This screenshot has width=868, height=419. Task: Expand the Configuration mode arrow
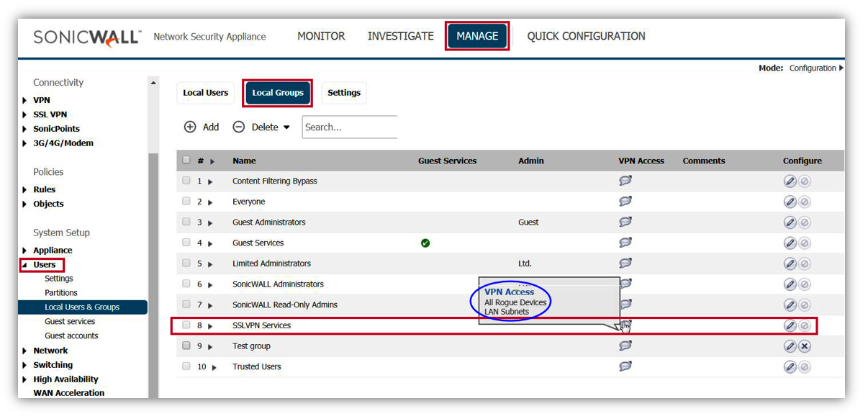click(841, 68)
